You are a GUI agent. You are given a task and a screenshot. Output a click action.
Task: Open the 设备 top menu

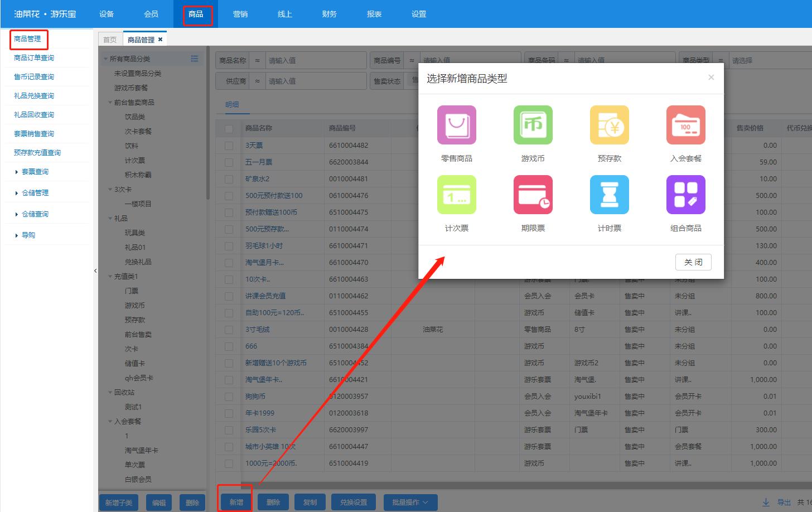(107, 14)
